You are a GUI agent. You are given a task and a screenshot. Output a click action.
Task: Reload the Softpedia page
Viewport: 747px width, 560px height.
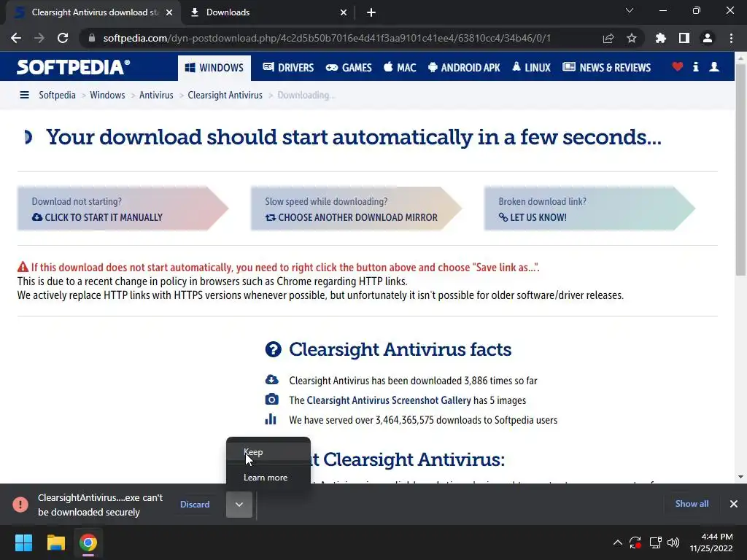point(63,38)
